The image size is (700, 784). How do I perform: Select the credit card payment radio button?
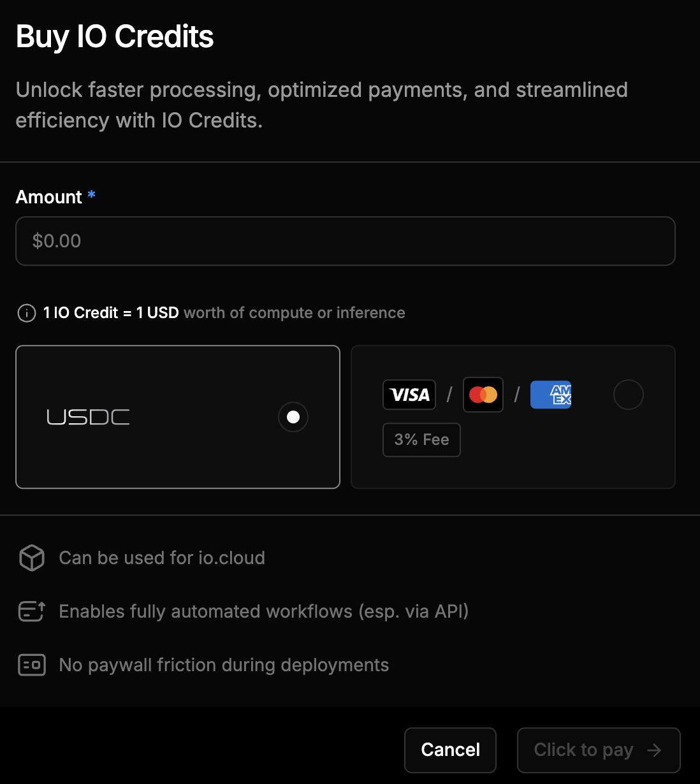(629, 395)
